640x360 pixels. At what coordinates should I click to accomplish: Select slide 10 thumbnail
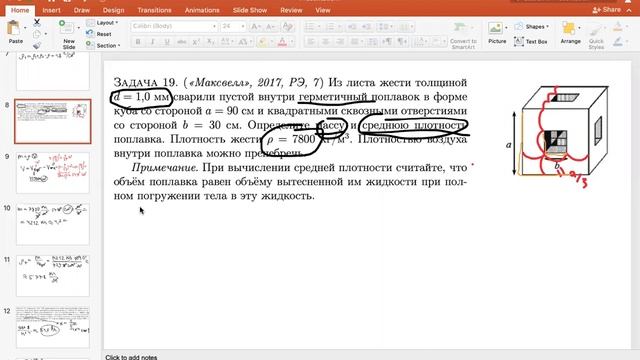click(x=53, y=224)
